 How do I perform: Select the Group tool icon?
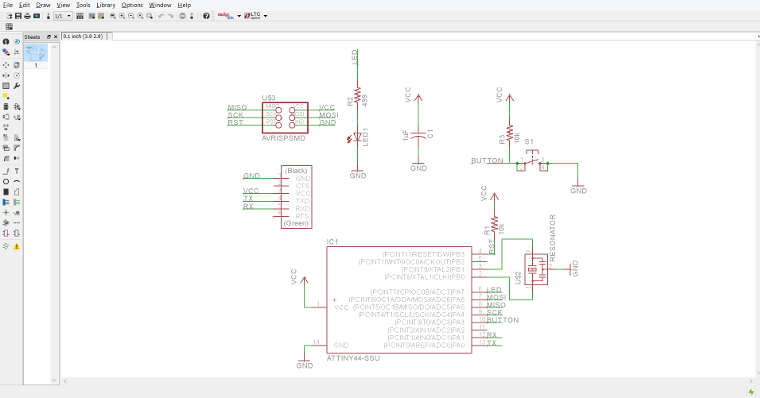tap(6, 86)
